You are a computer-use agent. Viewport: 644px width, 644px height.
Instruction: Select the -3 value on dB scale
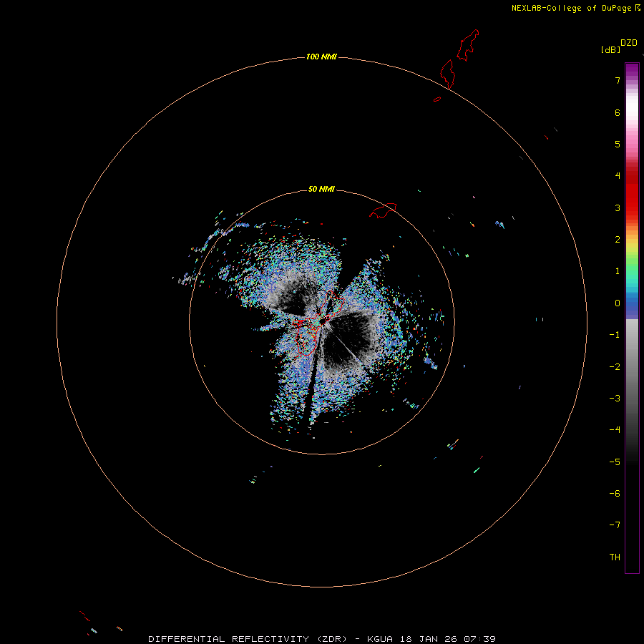click(x=615, y=399)
